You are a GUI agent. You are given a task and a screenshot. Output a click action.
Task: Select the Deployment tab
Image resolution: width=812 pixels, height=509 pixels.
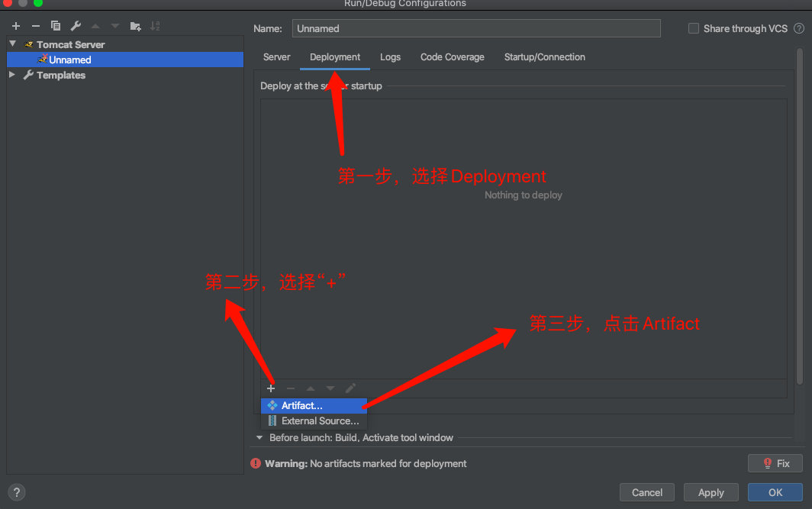(x=335, y=57)
